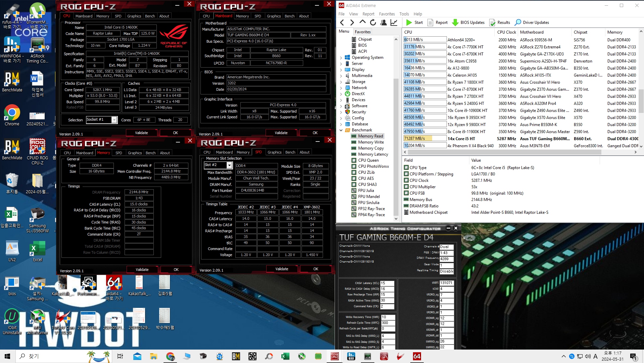Open Graphics tab in CPU-Z Memory window
Image resolution: width=644 pixels, height=363 pixels.
(135, 153)
